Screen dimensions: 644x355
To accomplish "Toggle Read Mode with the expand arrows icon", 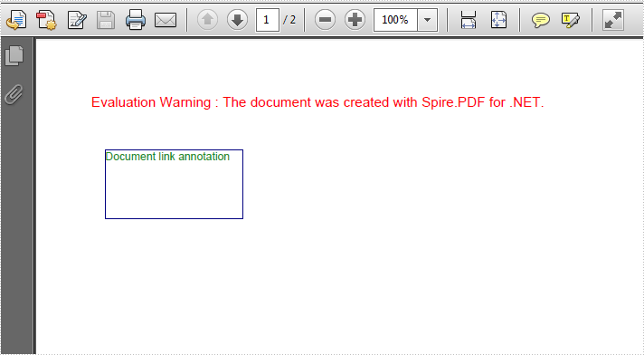I will click(613, 20).
